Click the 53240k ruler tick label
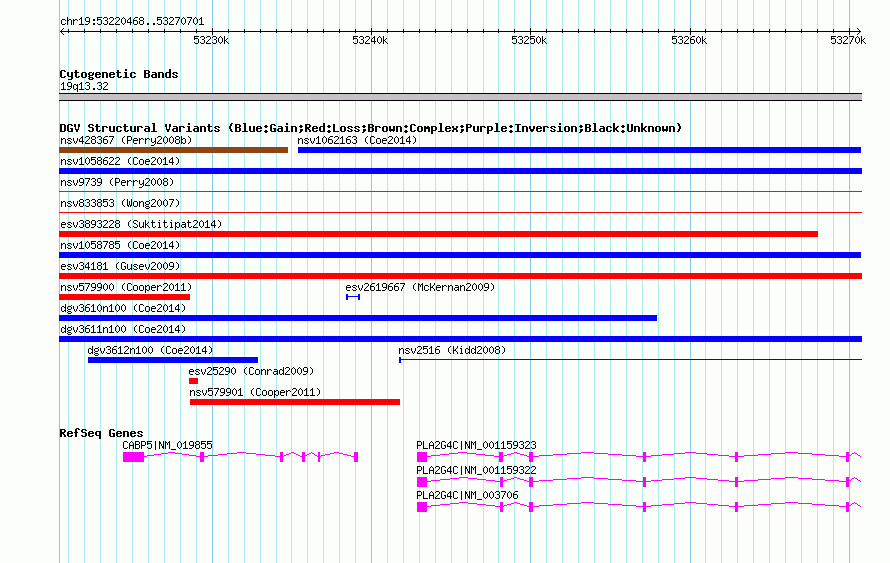 pos(370,40)
